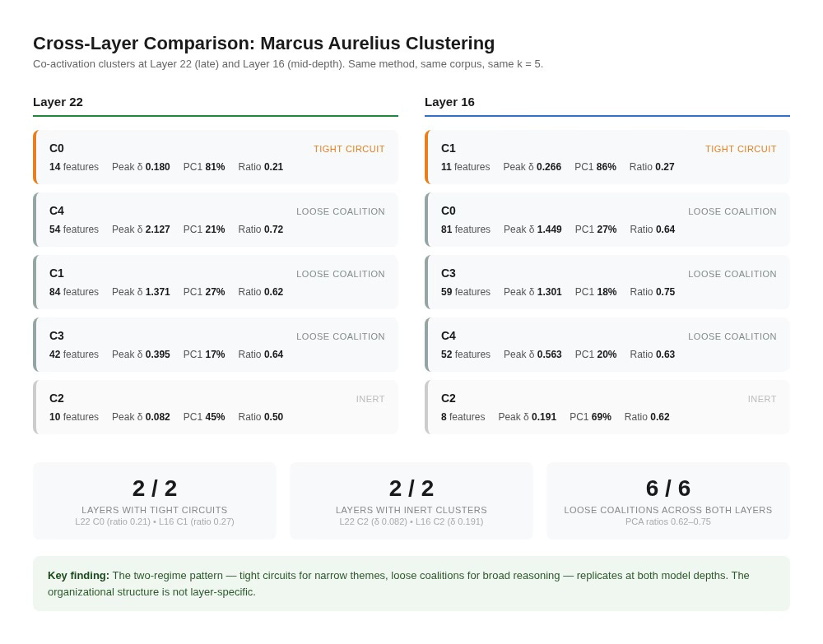Click 'TIGHT CIRCUIT' tag on Layer 22 C0
This screenshot has width=823, height=644.
[x=349, y=149]
